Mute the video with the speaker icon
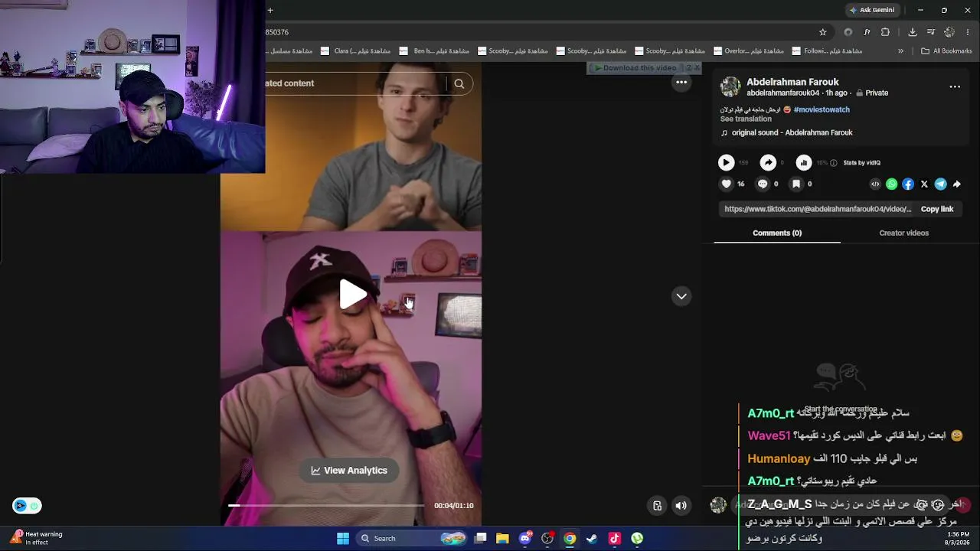980x551 pixels. (681, 505)
